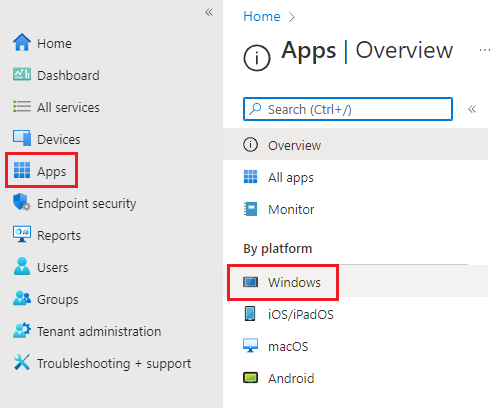Select iOS/iPadOS platform entry
This screenshot has height=408, width=501.
tap(355, 314)
